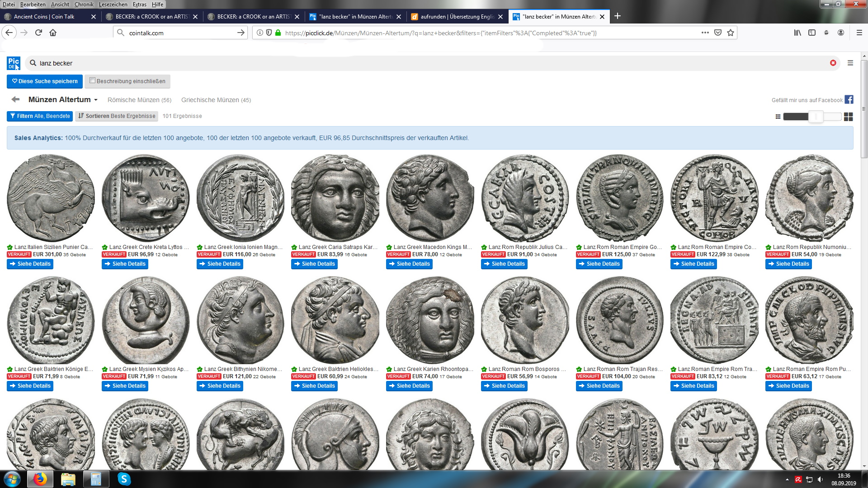Open the Datei menu
This screenshot has width=868, height=488.
click(x=9, y=4)
